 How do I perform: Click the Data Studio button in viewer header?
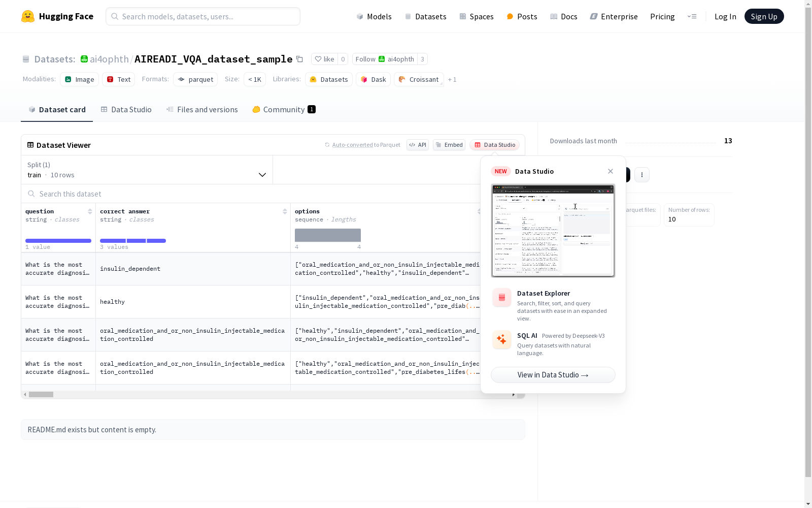(495, 145)
